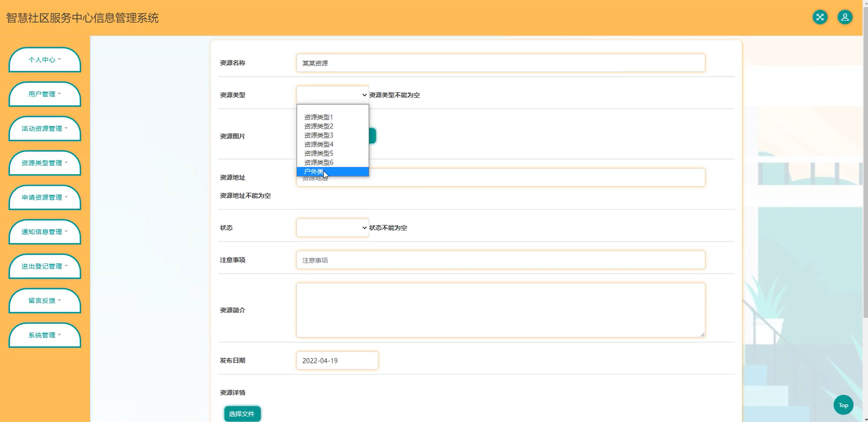The width and height of the screenshot is (868, 422).
Task: Expand the 个人中心 sidebar menu
Action: 45,60
